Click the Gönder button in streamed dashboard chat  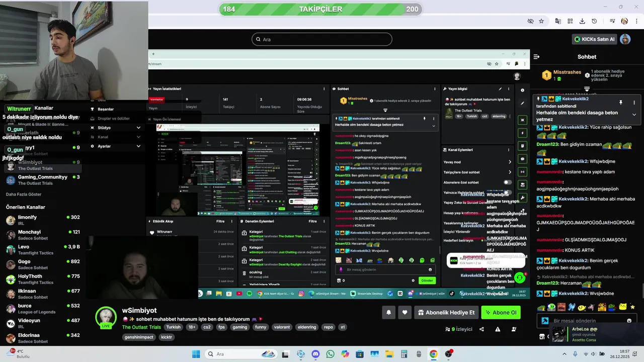coord(427,281)
